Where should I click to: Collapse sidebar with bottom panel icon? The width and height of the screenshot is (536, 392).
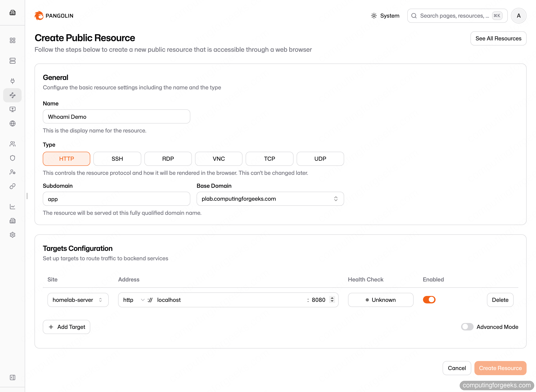click(12, 377)
